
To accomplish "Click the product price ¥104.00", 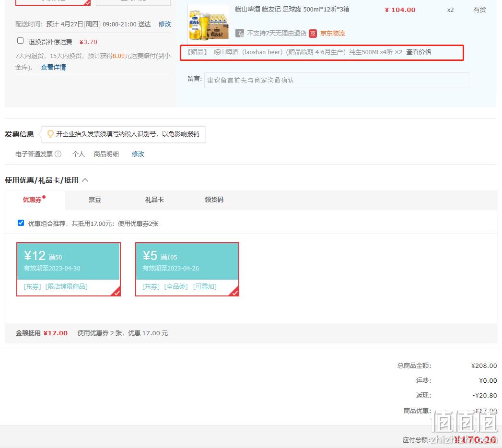I will (x=400, y=10).
